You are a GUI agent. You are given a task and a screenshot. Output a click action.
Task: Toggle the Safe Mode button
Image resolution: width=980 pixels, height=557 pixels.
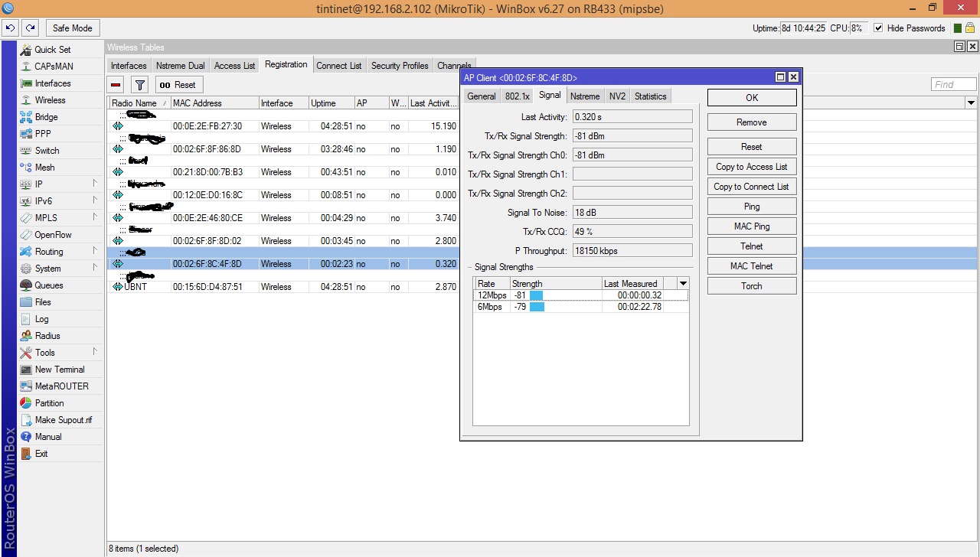(72, 28)
